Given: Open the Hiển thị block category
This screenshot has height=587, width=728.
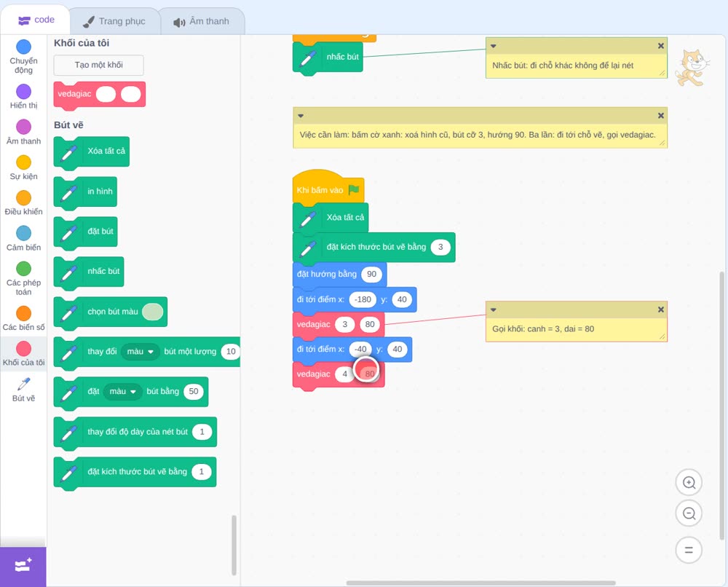Looking at the screenshot, I should (23, 97).
